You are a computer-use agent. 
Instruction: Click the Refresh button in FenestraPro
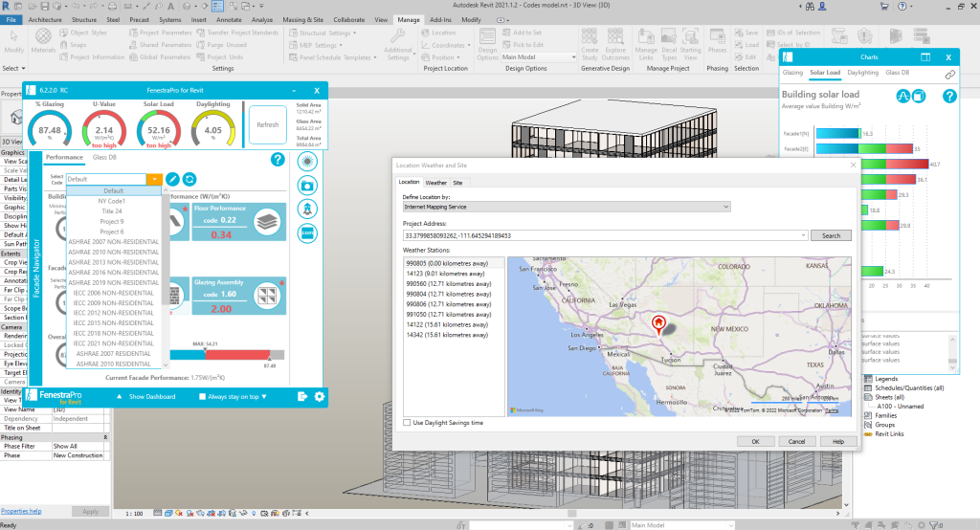pos(268,124)
